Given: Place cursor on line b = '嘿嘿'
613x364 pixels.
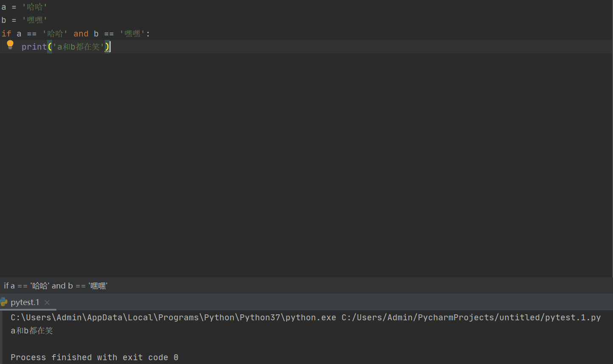Looking at the screenshot, I should pyautogui.click(x=24, y=20).
